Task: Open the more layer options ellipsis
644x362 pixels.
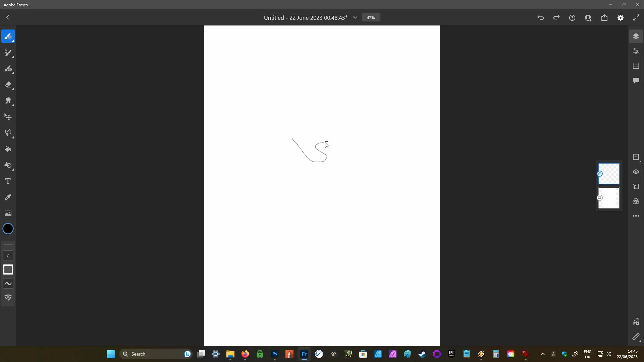Action: (636, 216)
